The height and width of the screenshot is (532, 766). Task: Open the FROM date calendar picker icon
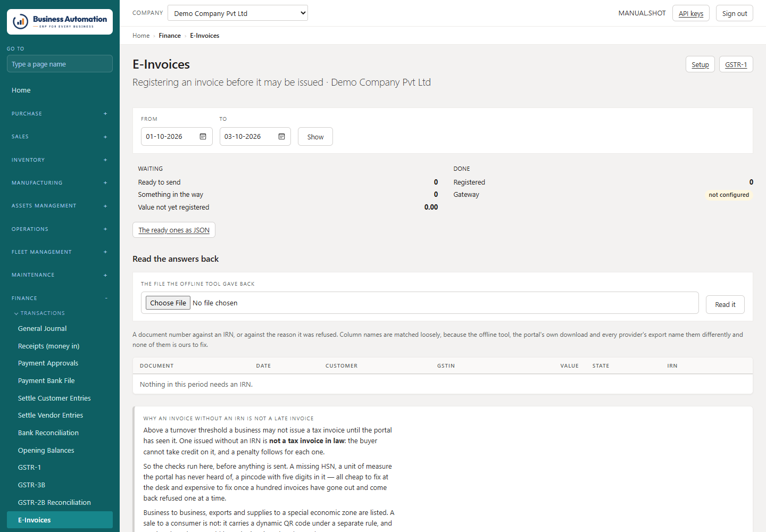coord(203,137)
